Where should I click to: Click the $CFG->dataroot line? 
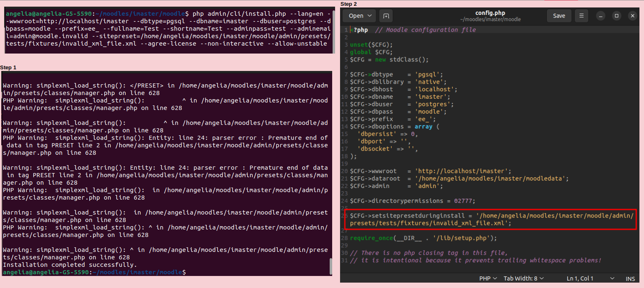pyautogui.click(x=459, y=178)
